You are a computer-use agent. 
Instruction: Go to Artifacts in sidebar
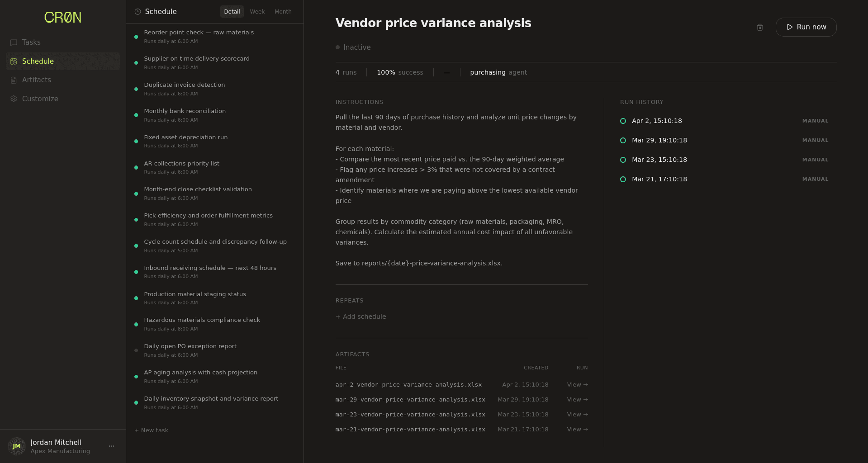point(63,80)
